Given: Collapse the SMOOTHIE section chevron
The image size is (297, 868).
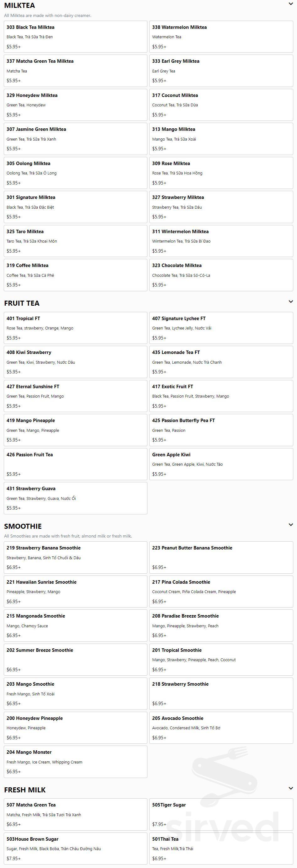Looking at the screenshot, I should 291,525.
